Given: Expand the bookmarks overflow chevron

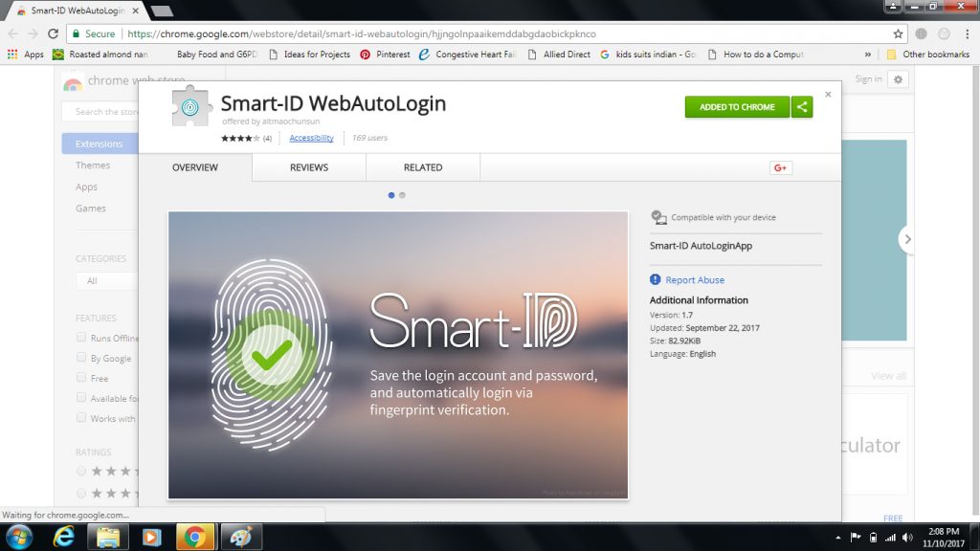Looking at the screenshot, I should (868, 55).
